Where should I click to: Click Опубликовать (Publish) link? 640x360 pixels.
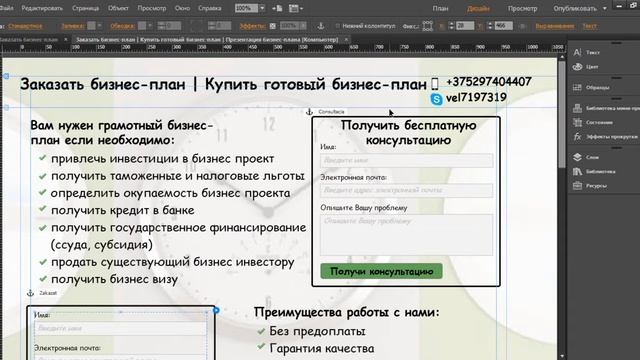[x=575, y=8]
